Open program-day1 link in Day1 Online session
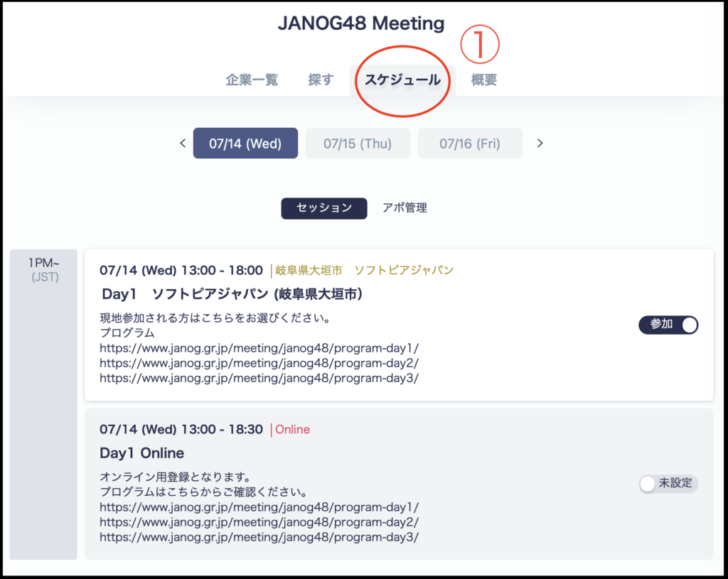The width and height of the screenshot is (728, 579). [259, 507]
